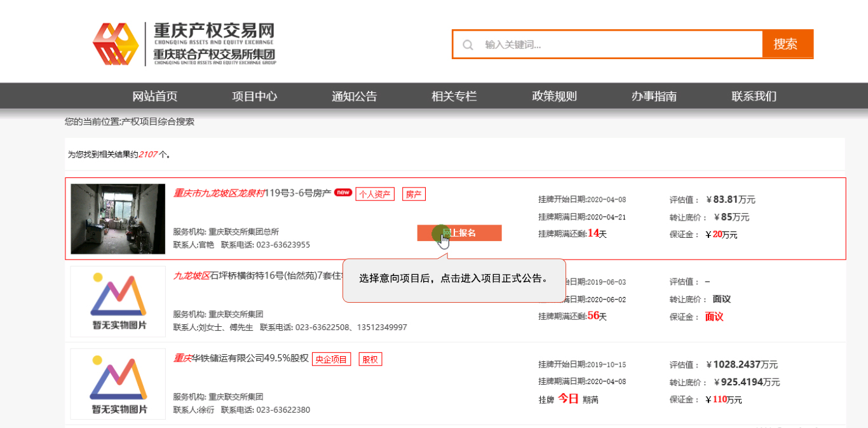Open the 政策规则 menu
The height and width of the screenshot is (428, 868).
click(x=555, y=96)
